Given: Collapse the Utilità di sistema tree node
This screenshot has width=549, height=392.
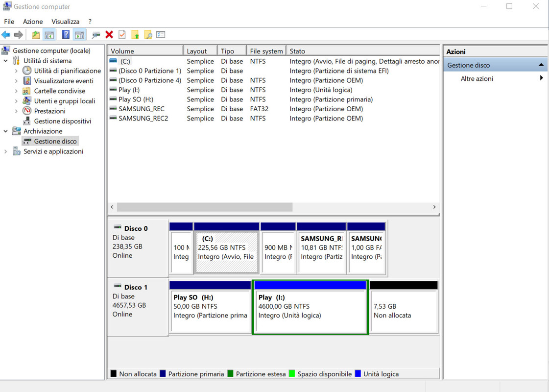Looking at the screenshot, I should point(5,61).
